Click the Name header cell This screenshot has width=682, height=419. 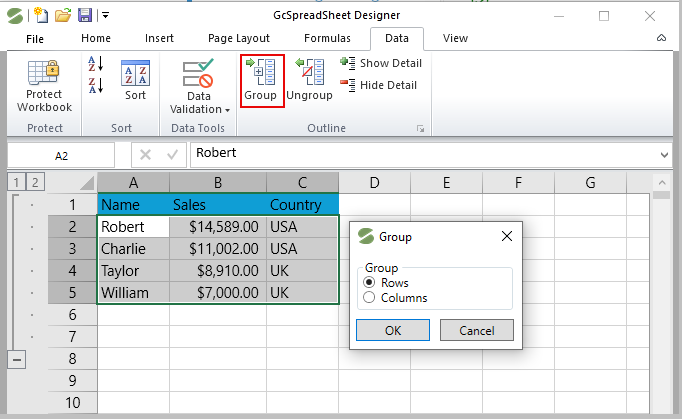tap(134, 204)
